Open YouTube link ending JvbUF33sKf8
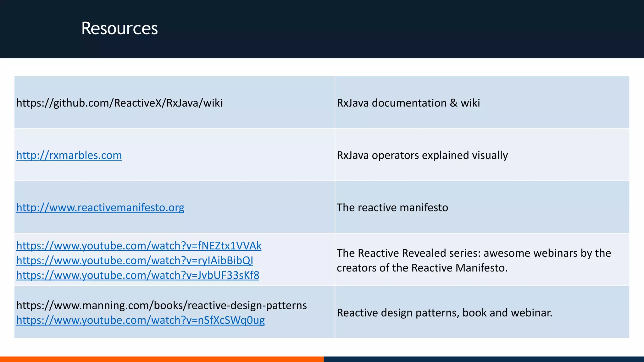This screenshot has height=362, width=644. point(138,275)
